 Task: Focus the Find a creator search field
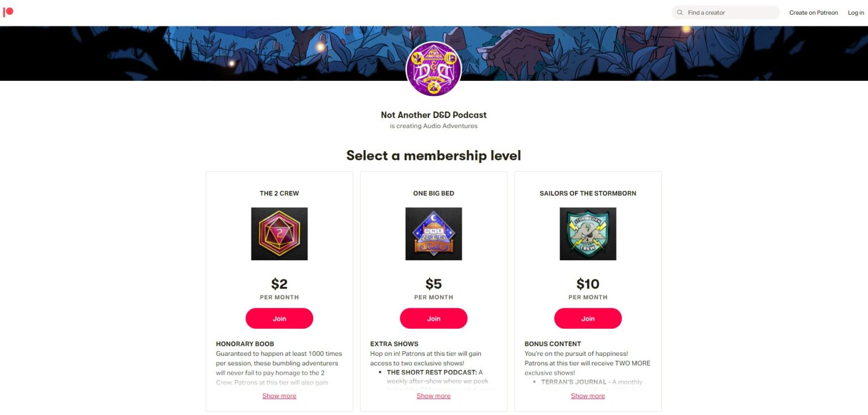tap(729, 12)
